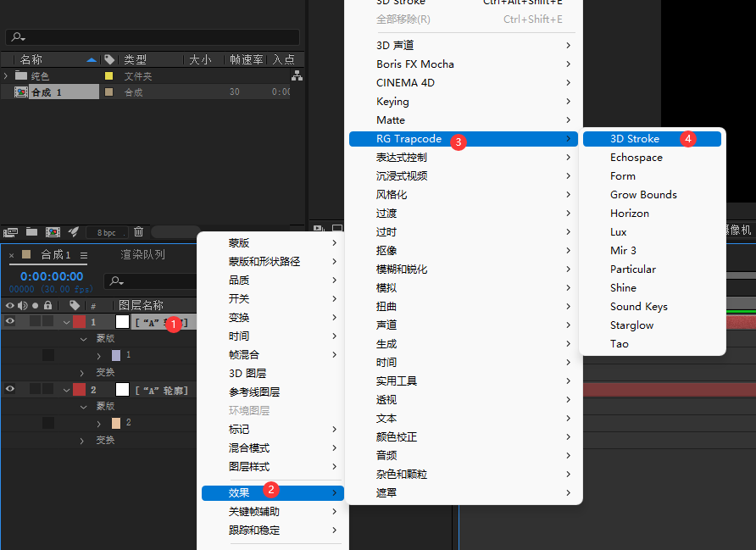Click the magnifier icon in Project search
Screen dimensions: 756x550
click(x=19, y=36)
